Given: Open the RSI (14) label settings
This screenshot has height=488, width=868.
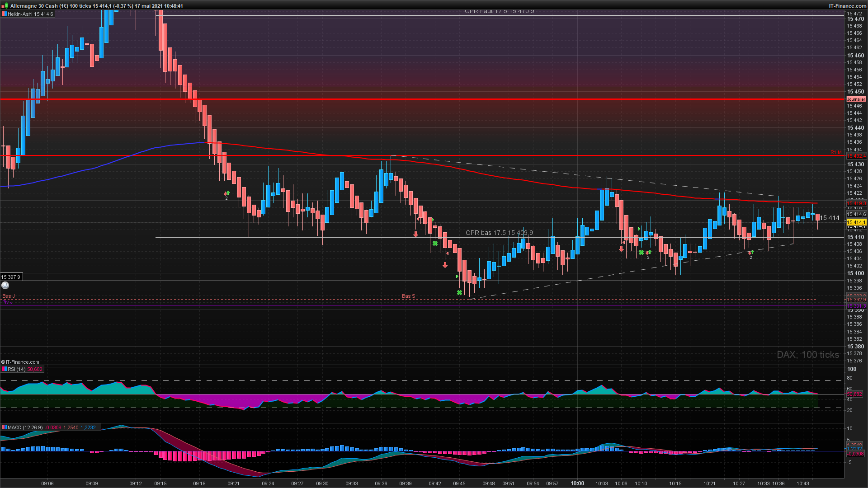Looking at the screenshot, I should [x=17, y=369].
